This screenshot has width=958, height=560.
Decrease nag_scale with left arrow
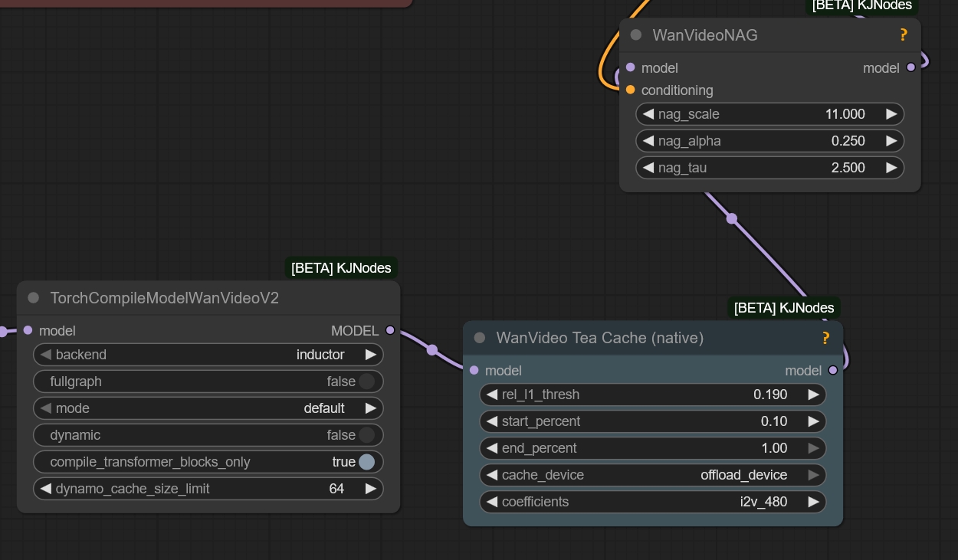click(x=648, y=114)
